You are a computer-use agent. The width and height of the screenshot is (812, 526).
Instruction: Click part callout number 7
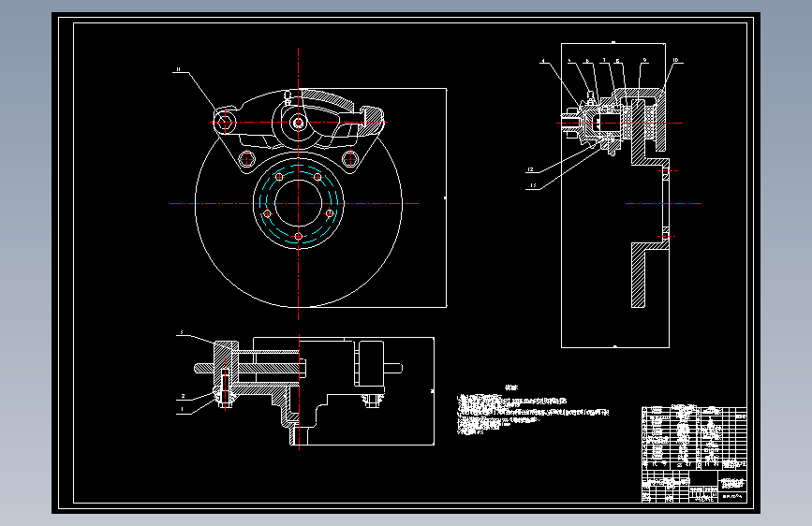click(x=604, y=61)
